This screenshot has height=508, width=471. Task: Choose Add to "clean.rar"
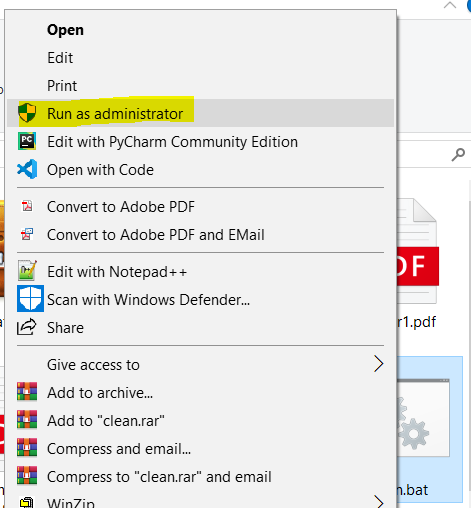click(x=106, y=421)
